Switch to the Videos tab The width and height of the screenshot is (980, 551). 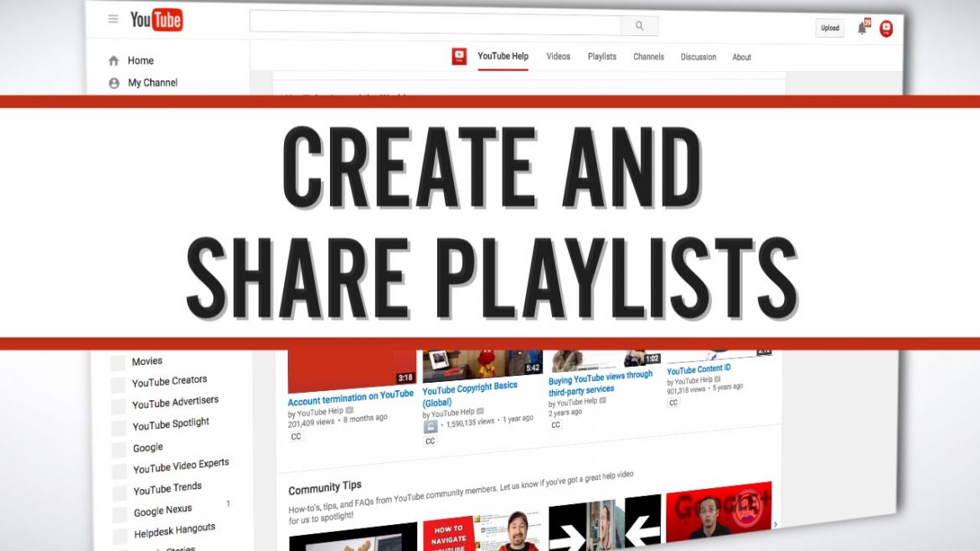coord(558,56)
